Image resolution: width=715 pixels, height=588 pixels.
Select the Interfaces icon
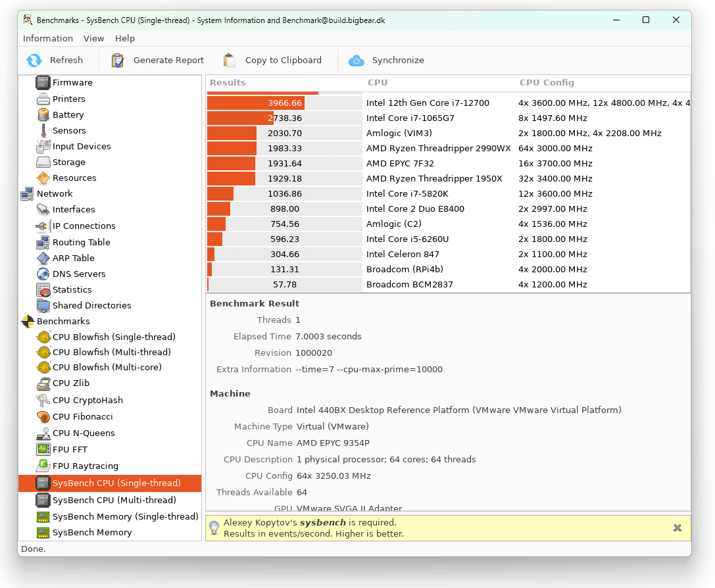43,209
